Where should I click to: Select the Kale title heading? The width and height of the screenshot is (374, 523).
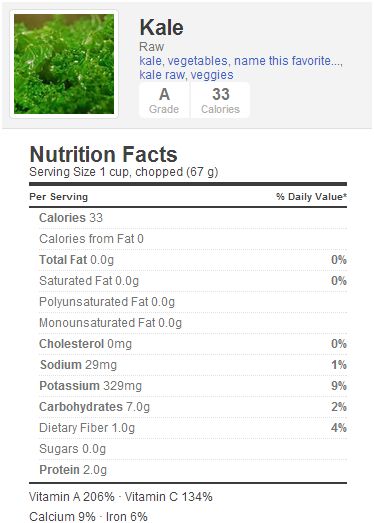tap(161, 27)
